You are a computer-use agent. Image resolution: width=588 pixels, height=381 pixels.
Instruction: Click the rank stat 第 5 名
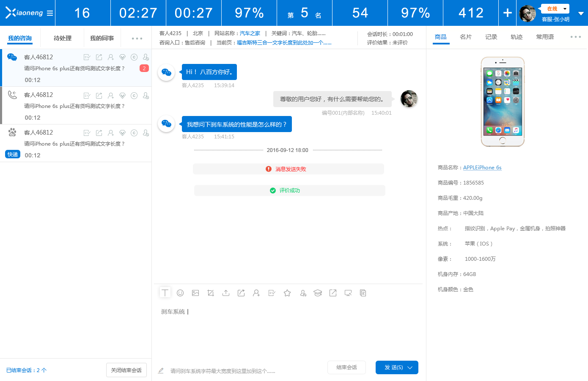pyautogui.click(x=305, y=13)
